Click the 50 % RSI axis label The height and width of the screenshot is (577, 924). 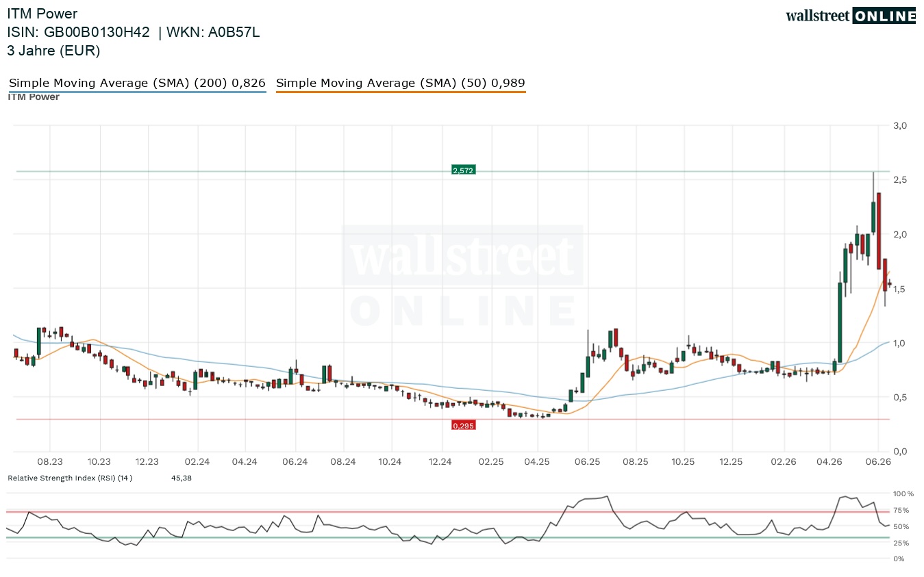[x=902, y=526]
